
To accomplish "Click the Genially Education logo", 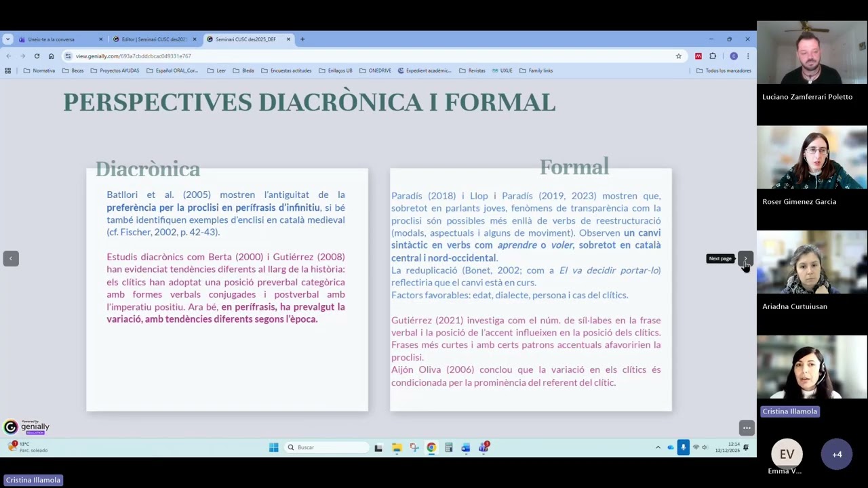I will click(x=26, y=427).
